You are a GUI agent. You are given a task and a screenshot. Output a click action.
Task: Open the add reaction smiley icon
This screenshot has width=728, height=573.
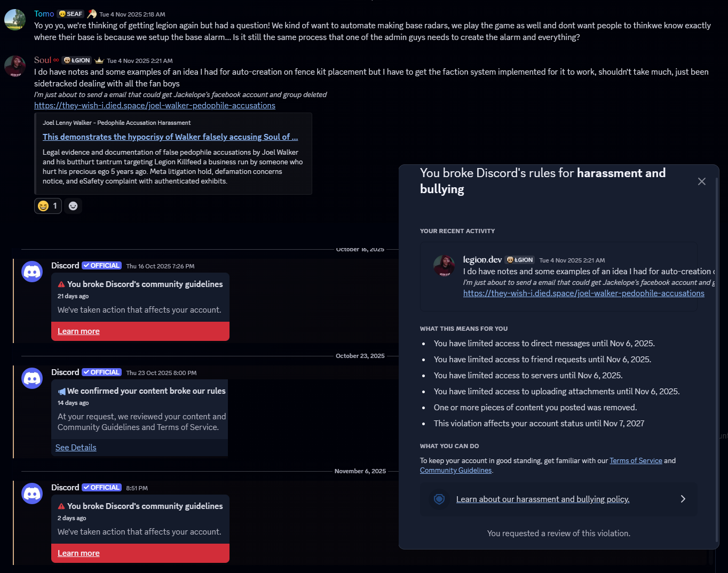click(73, 206)
